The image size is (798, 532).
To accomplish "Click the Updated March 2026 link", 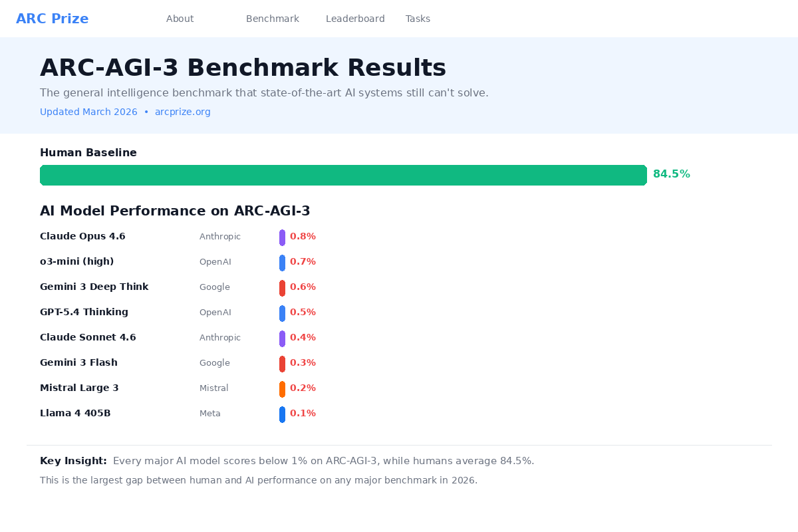I will tap(88, 112).
